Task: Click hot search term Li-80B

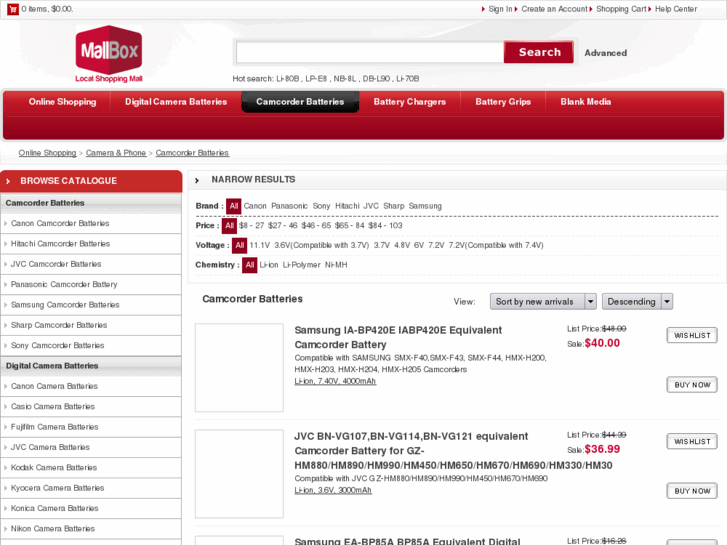Action: coord(287,79)
